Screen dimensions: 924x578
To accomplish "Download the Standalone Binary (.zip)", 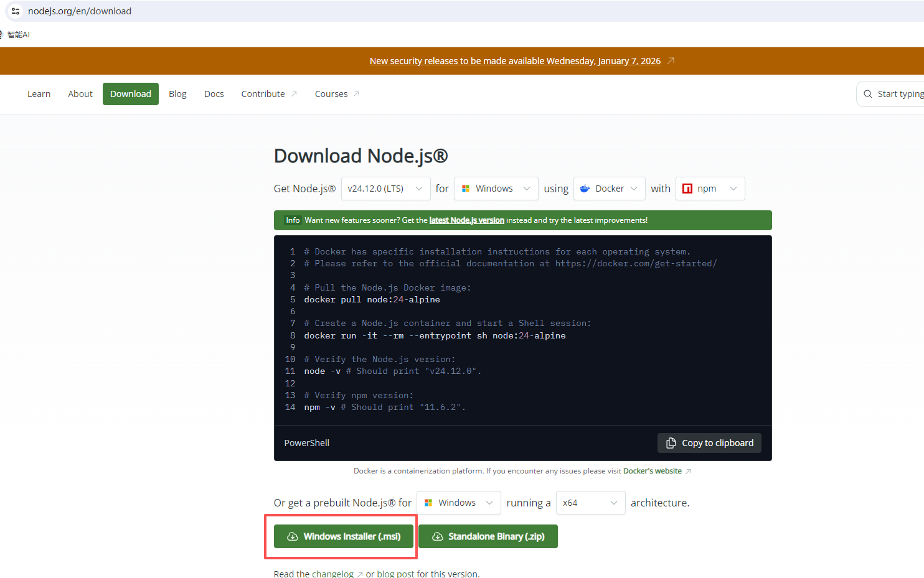I will [x=488, y=536].
